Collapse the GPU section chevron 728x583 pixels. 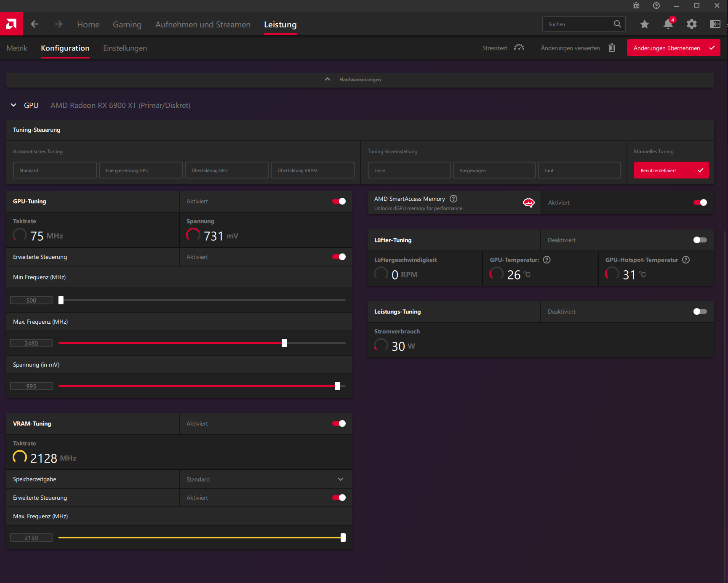point(13,105)
